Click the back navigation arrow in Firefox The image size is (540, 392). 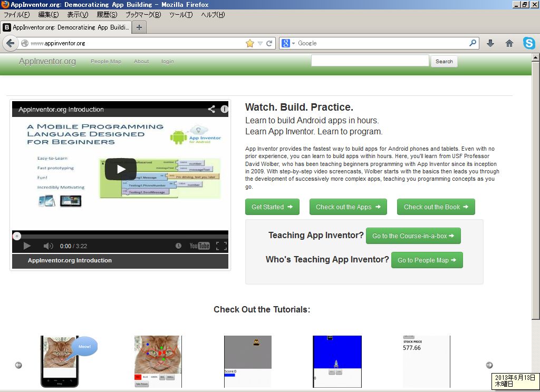coord(11,43)
